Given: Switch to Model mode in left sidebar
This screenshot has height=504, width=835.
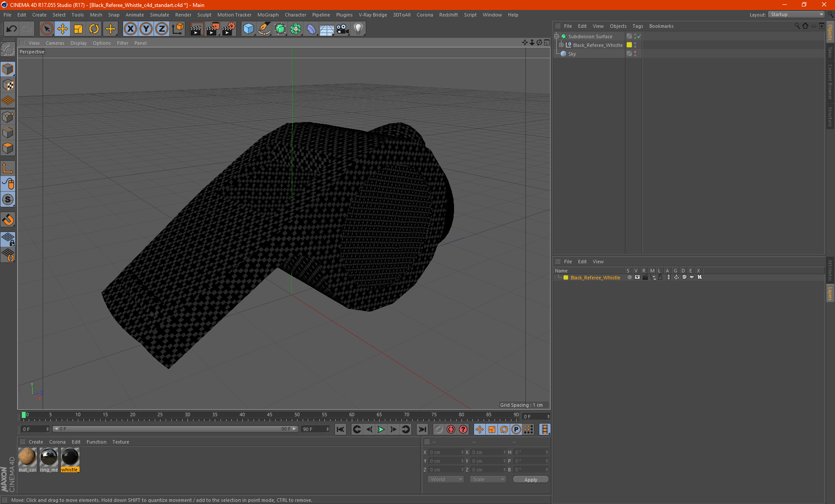Looking at the screenshot, I should (8, 70).
